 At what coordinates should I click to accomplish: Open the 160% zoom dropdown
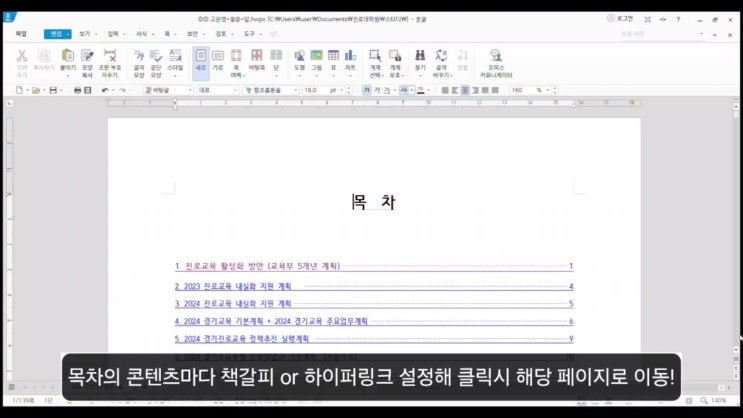pos(550,90)
